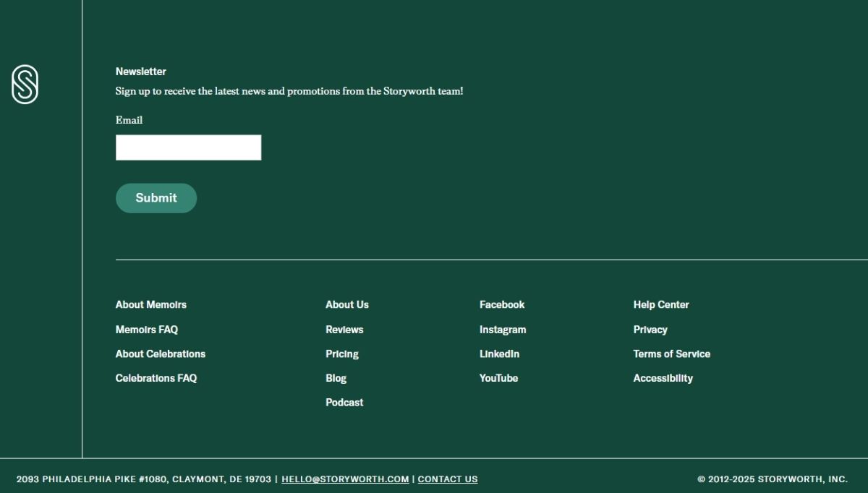Click the Newsletter heading text
Screen dimensions: 868x493
141,72
